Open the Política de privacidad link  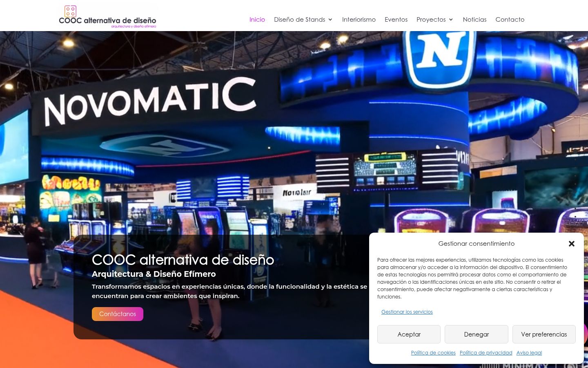[486, 353]
